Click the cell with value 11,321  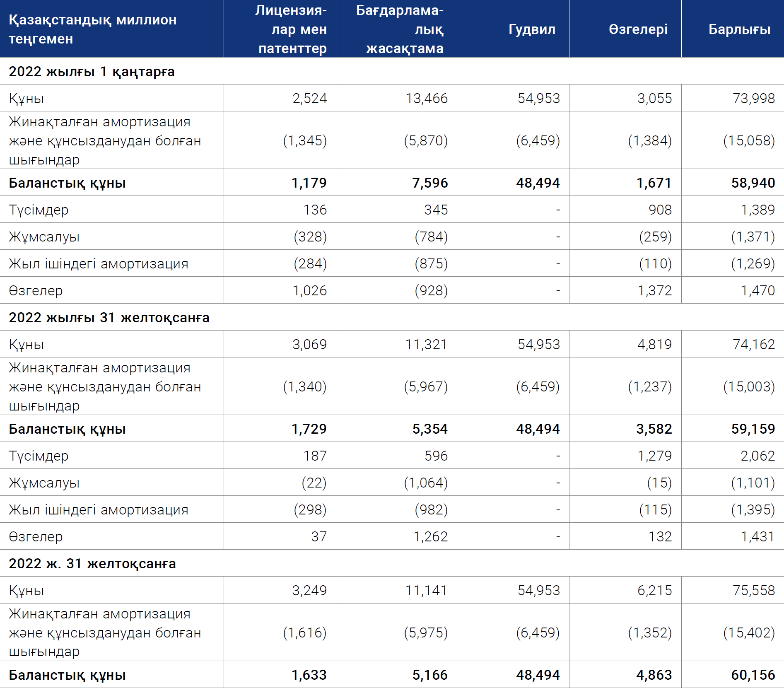coord(427,344)
